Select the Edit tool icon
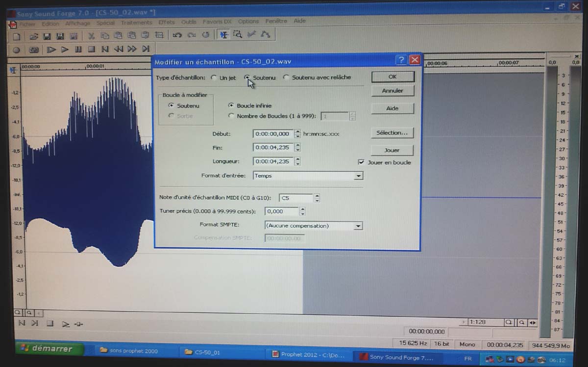 pyautogui.click(x=224, y=34)
